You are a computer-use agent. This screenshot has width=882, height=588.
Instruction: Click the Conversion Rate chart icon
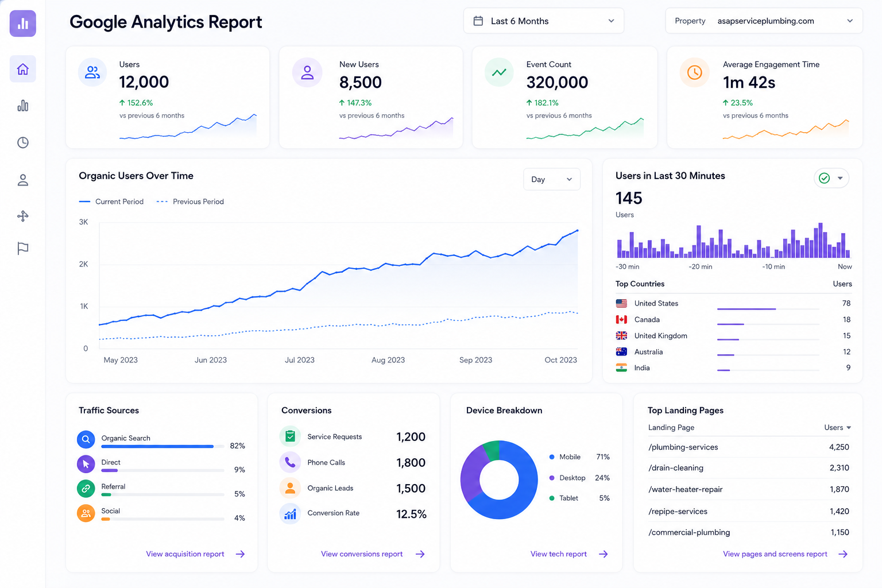290,513
